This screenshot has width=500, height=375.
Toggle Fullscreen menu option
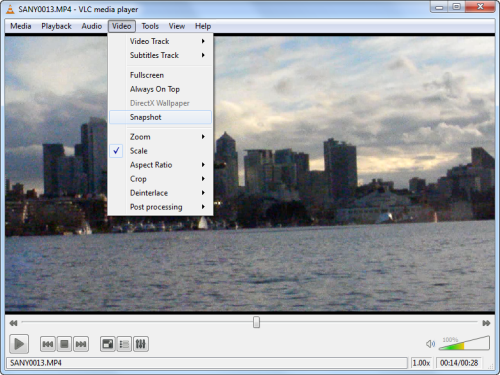(x=160, y=75)
